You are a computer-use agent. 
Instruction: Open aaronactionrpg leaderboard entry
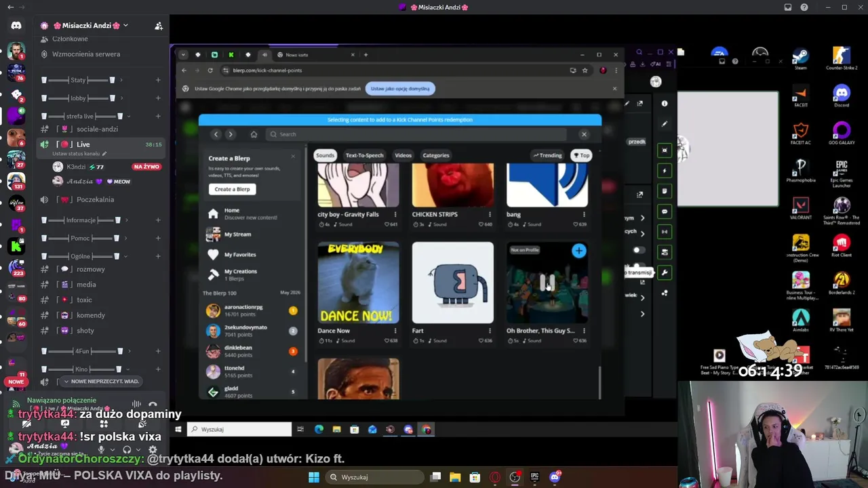click(252, 310)
